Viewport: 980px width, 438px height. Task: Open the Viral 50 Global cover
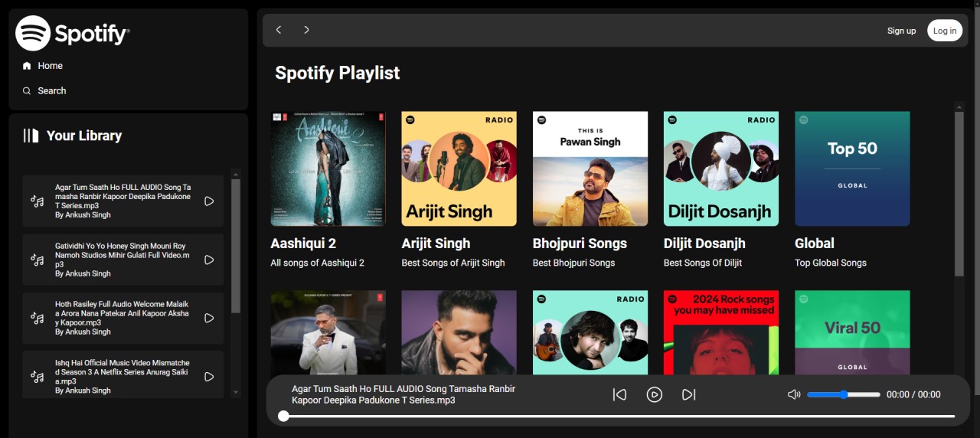852,332
